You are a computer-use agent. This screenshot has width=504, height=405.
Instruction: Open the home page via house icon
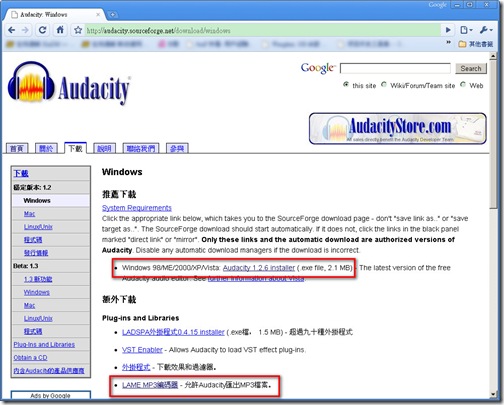click(60, 30)
